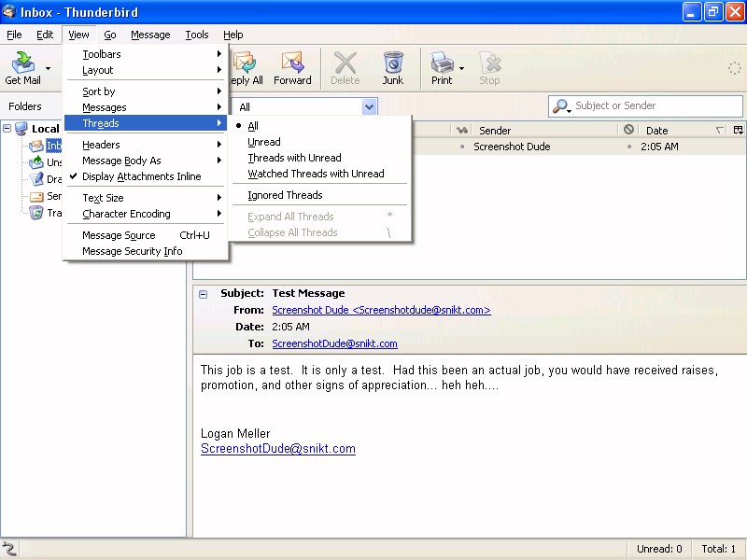Image resolution: width=747 pixels, height=560 pixels.
Task: Click the junk status column icon
Action: coord(628,130)
